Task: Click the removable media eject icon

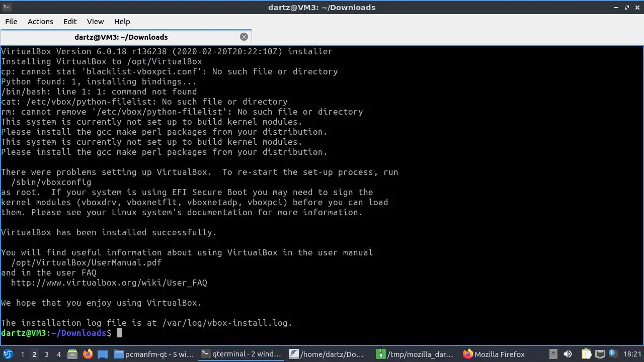Action: 553,354
